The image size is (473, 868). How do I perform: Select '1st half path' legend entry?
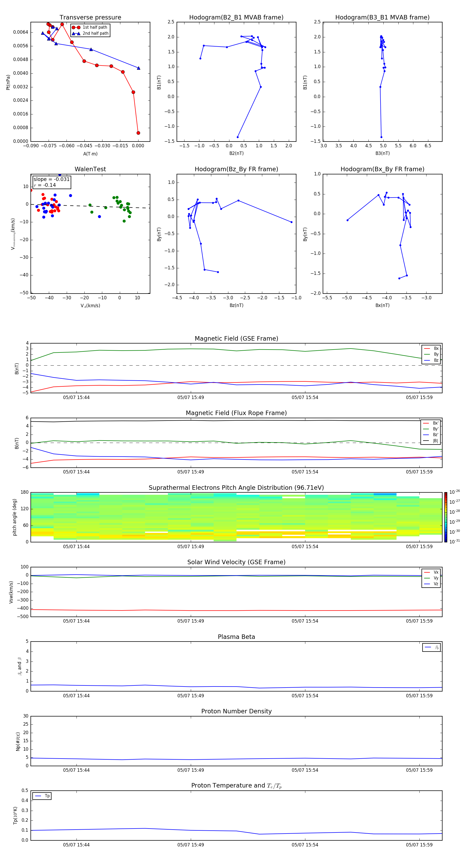pyautogui.click(x=90, y=27)
